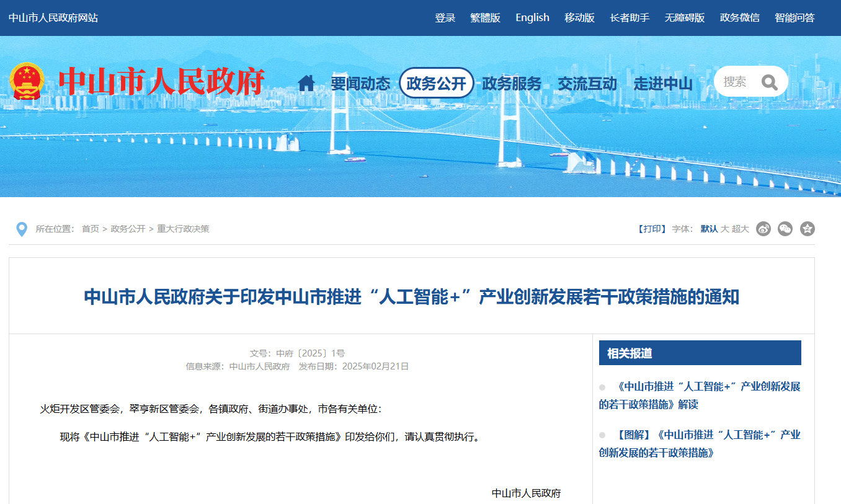Click the location pin beside 所在位置
The height and width of the screenshot is (504, 841).
(22, 229)
